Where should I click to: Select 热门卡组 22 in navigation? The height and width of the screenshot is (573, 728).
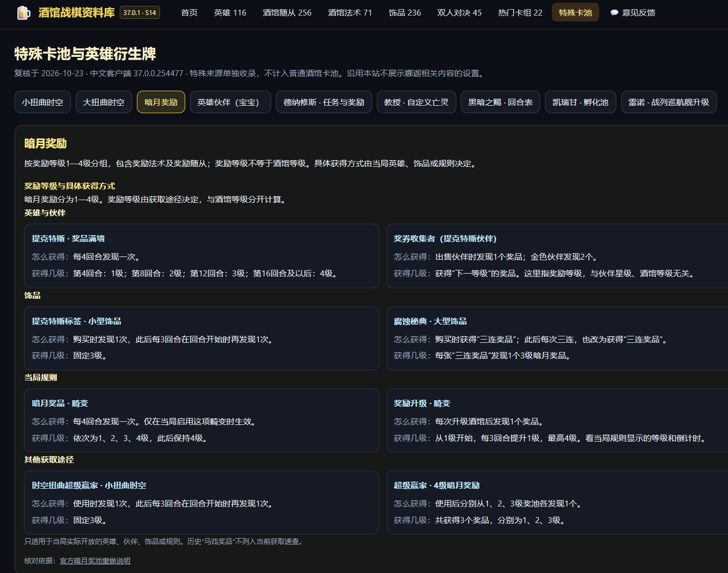[x=520, y=12]
